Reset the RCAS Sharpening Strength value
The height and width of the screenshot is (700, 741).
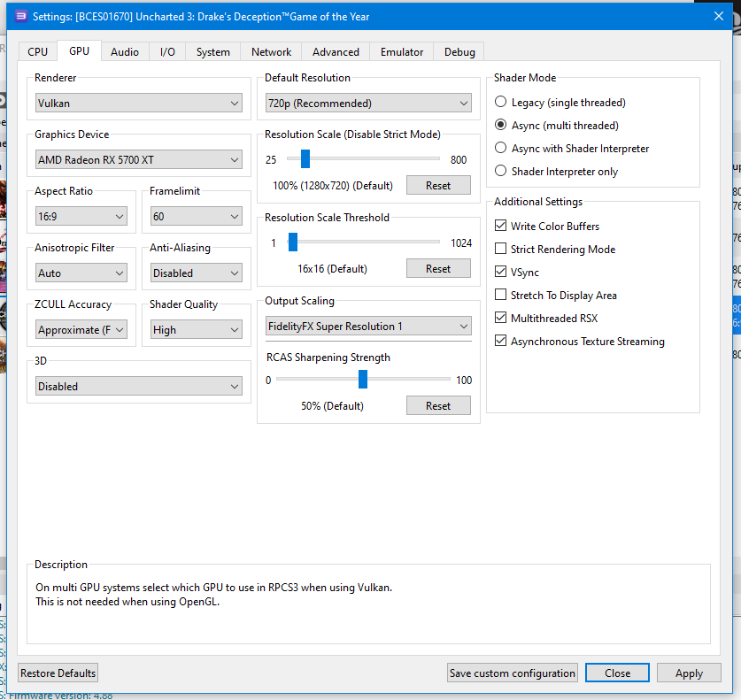coord(438,406)
